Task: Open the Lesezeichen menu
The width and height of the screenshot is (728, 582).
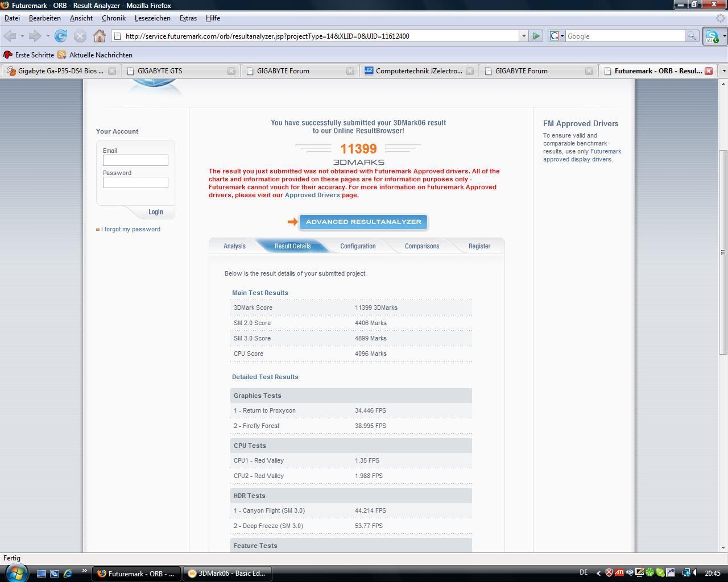Action: [x=152, y=18]
